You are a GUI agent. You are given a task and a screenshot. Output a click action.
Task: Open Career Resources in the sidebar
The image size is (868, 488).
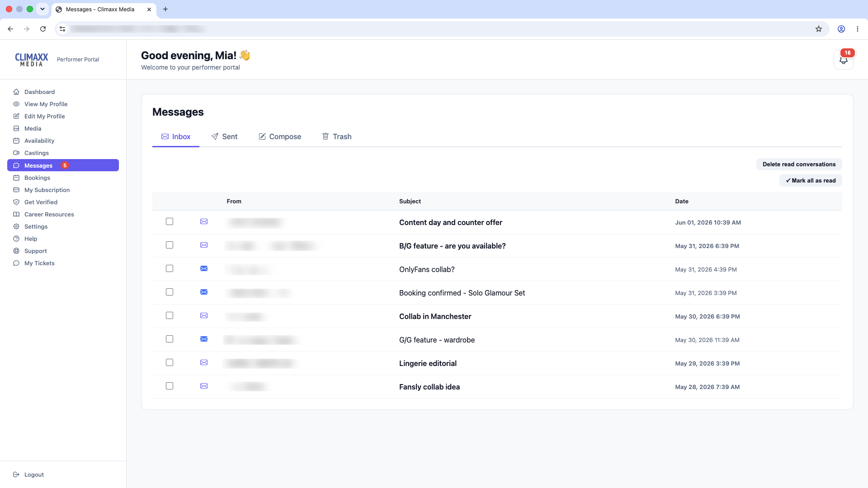point(63,214)
